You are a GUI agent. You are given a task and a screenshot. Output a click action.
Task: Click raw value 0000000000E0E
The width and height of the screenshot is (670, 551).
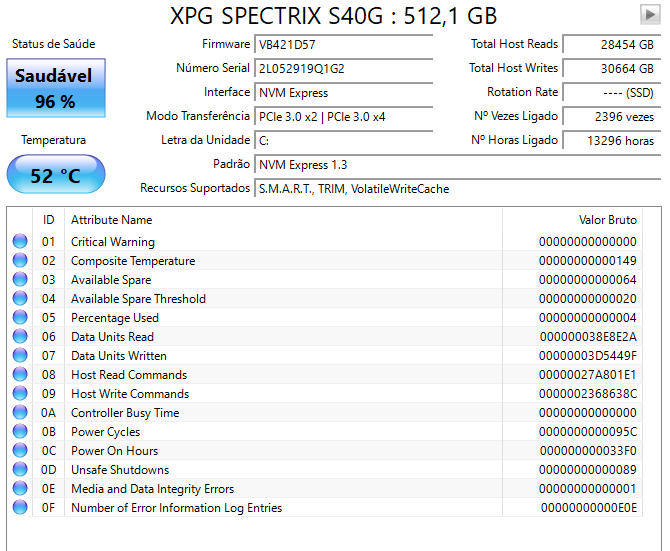[589, 508]
